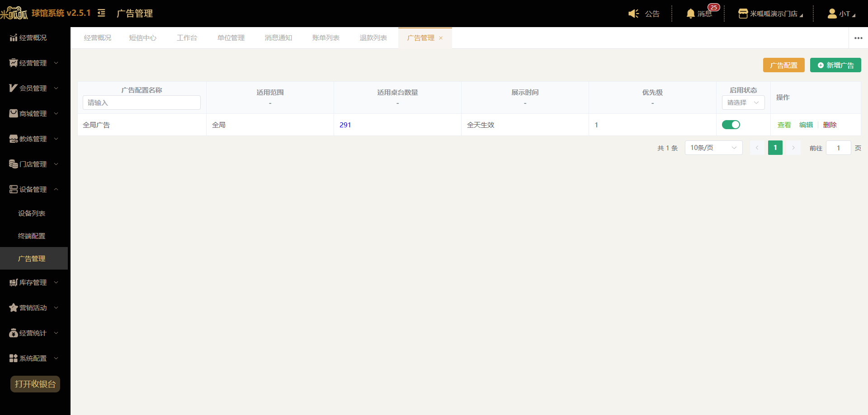The image size is (868, 415).
Task: Open 终端配置 in the sidebar
Action: pyautogui.click(x=32, y=236)
